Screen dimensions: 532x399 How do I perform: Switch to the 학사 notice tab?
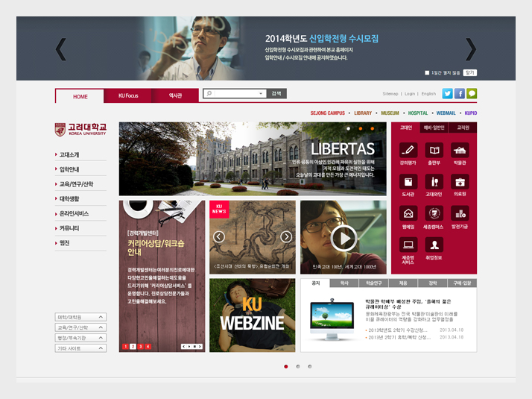point(344,283)
